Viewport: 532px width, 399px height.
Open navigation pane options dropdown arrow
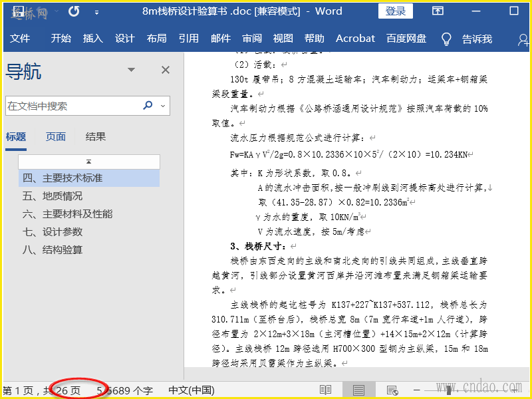point(131,70)
